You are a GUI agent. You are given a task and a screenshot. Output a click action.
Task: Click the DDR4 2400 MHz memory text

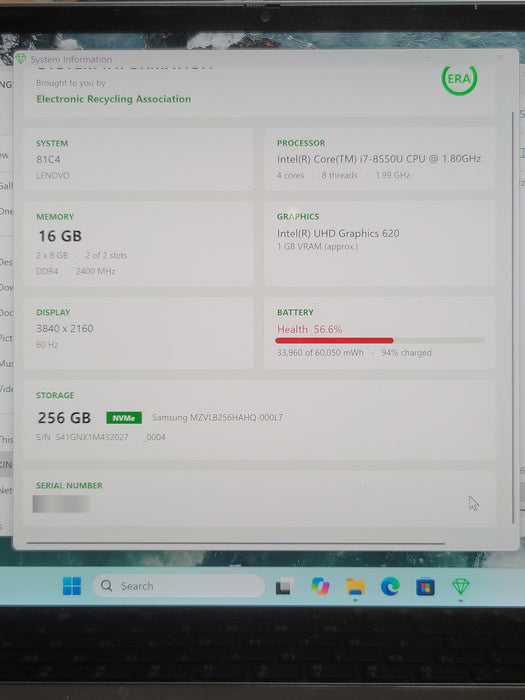[76, 271]
